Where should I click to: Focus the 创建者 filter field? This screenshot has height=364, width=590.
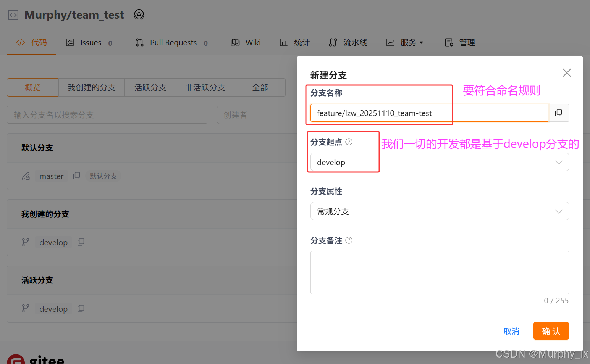point(257,115)
